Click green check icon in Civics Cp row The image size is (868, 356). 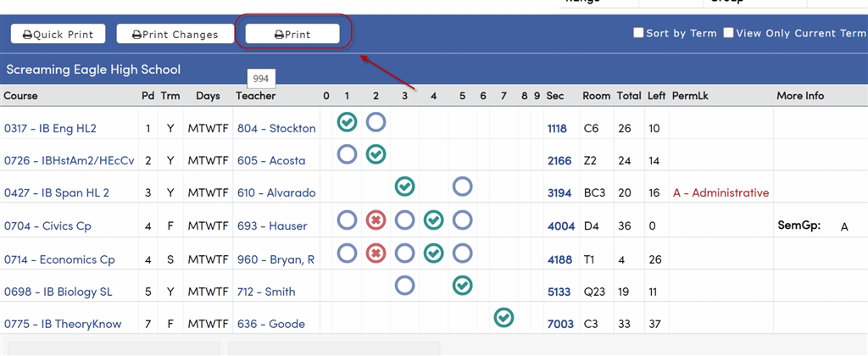pos(433,220)
